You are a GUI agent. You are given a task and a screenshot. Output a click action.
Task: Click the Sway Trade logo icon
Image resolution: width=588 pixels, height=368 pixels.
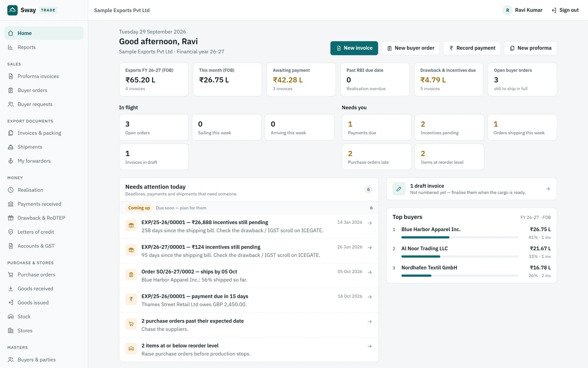(12, 10)
